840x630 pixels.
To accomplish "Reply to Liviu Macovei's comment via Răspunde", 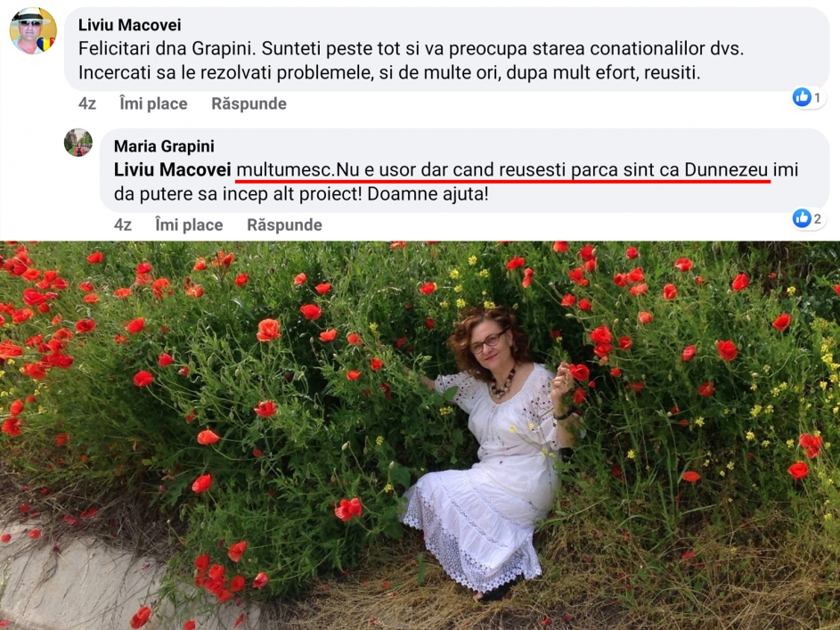I will pyautogui.click(x=249, y=103).
